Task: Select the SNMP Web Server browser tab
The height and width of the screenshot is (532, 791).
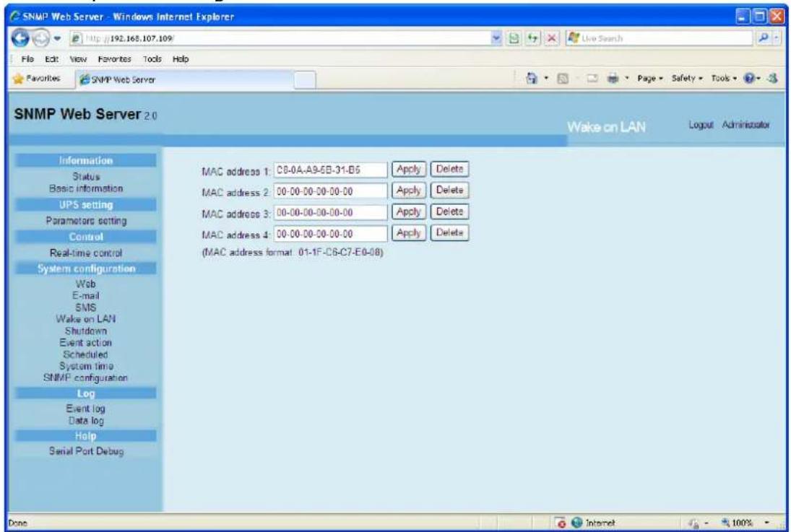Action: [x=184, y=79]
